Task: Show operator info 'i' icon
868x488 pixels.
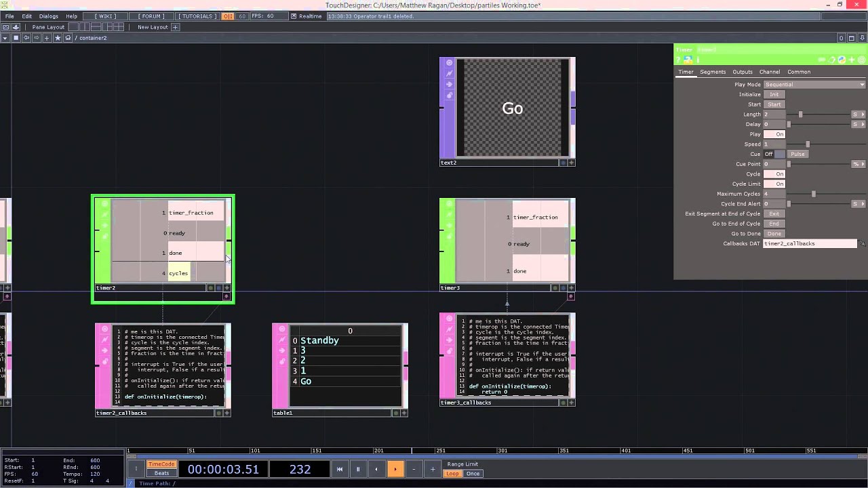Action: click(x=698, y=60)
